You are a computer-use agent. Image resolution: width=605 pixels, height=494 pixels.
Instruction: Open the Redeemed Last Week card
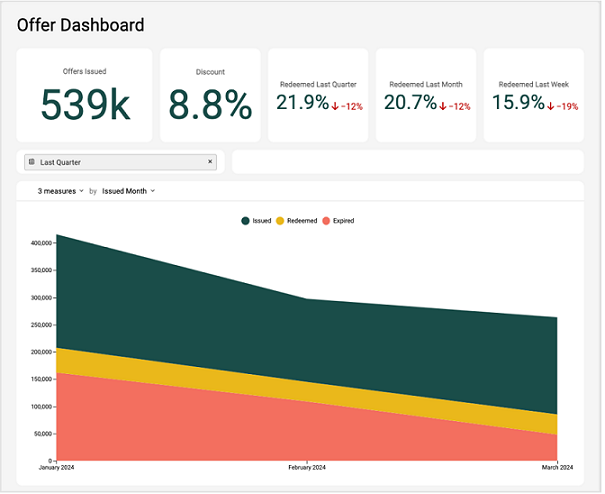point(533,95)
